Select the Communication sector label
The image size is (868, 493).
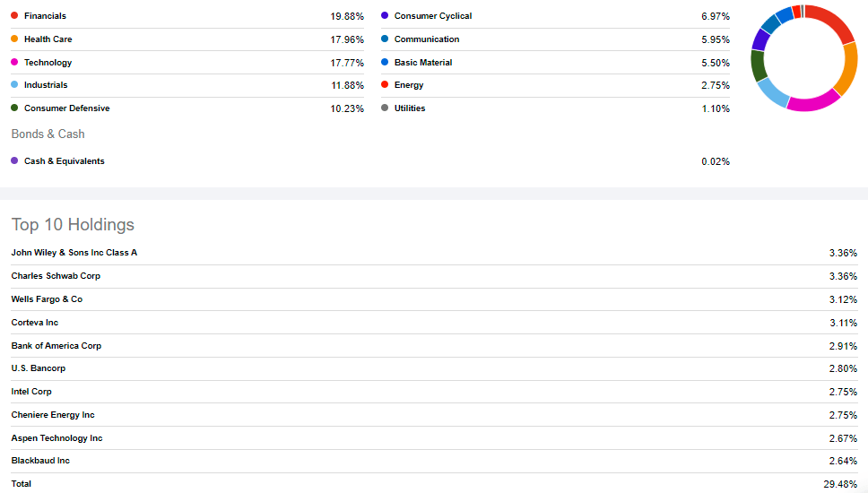[427, 39]
